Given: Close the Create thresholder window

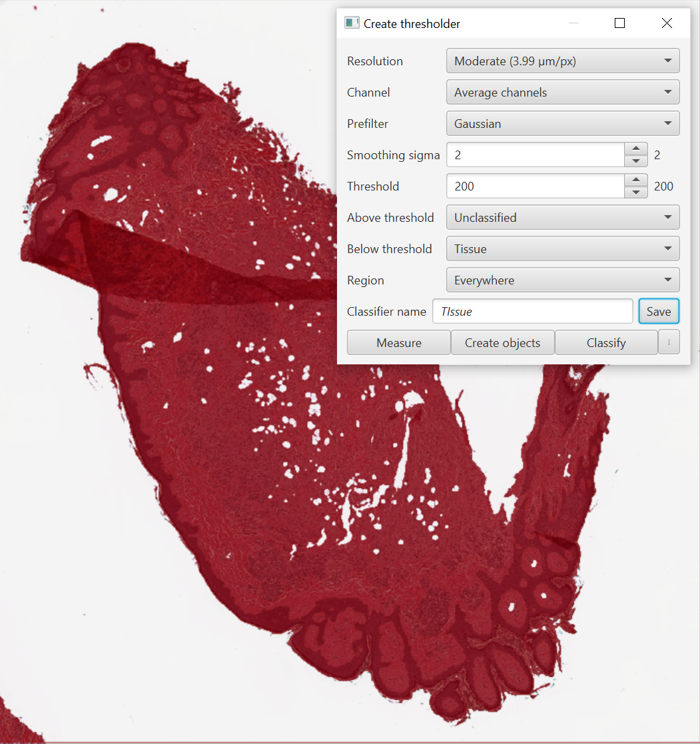Looking at the screenshot, I should tap(667, 23).
